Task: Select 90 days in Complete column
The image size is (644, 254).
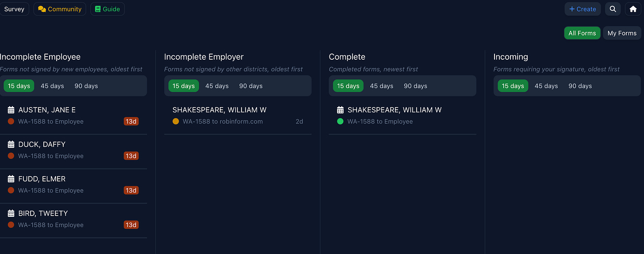Action: [x=415, y=86]
